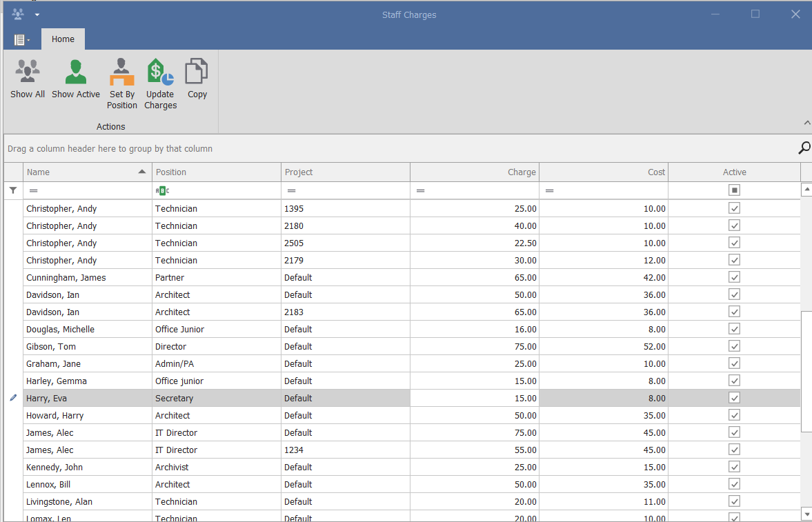Image resolution: width=812 pixels, height=522 pixels.
Task: Toggle the Active filter row checkbox
Action: click(x=734, y=190)
